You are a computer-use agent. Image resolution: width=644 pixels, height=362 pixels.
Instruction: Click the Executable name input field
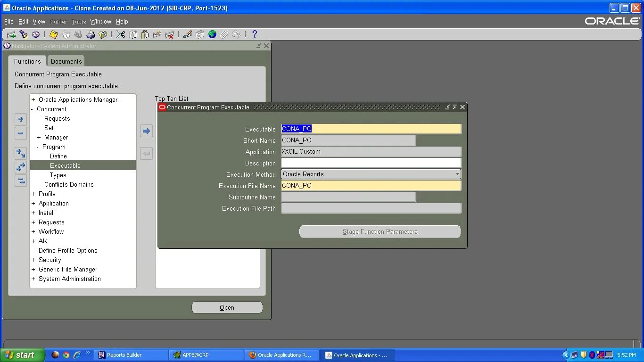tap(371, 129)
